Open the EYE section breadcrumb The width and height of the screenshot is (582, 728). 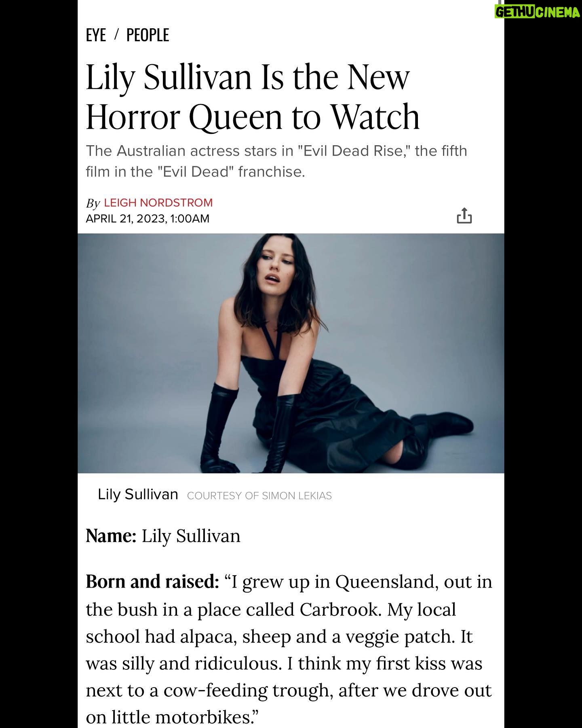tap(96, 35)
